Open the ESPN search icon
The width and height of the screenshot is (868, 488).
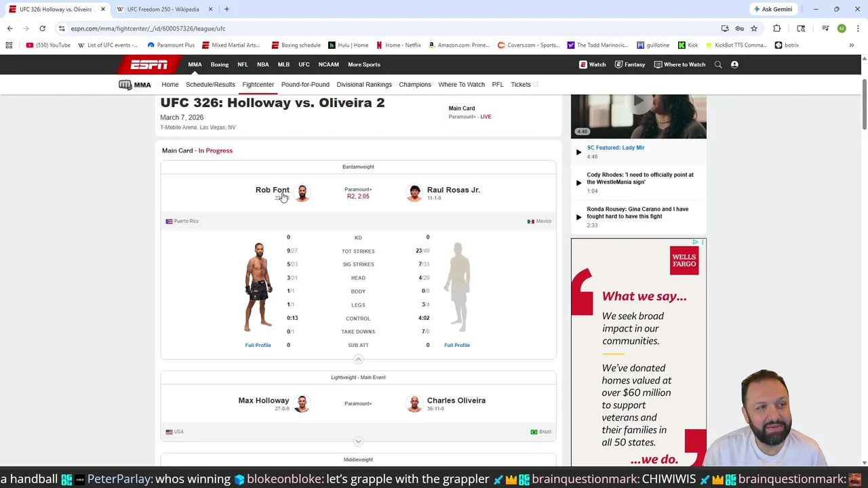[718, 64]
